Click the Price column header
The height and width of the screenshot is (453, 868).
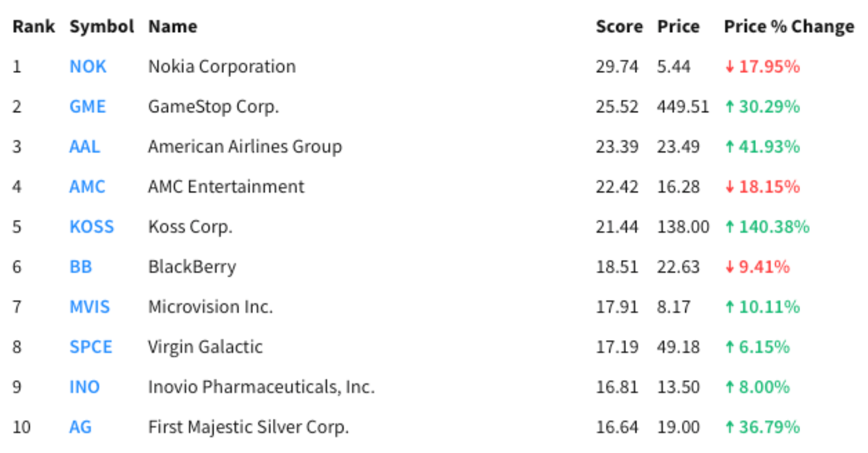678,27
